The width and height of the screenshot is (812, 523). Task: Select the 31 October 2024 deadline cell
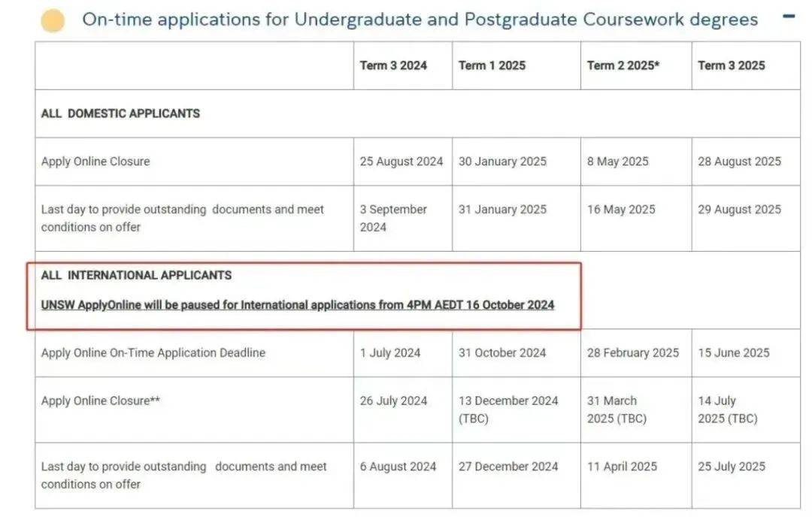502,352
